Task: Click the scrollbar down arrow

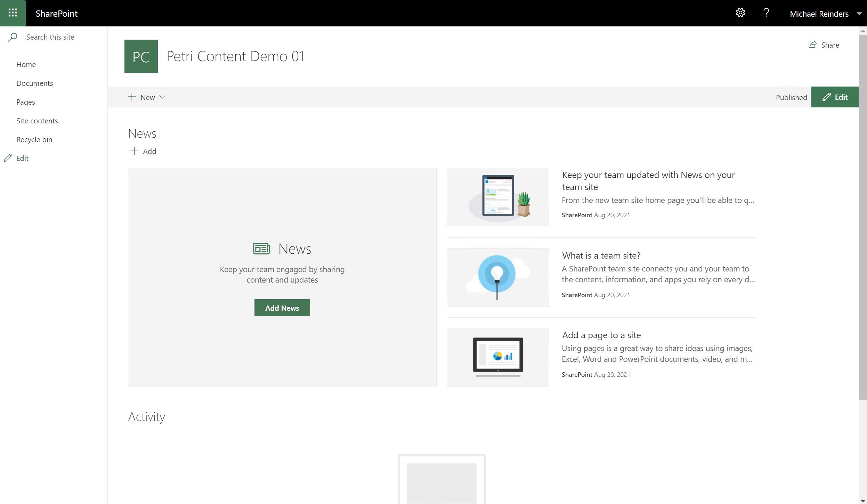Action: click(x=863, y=501)
